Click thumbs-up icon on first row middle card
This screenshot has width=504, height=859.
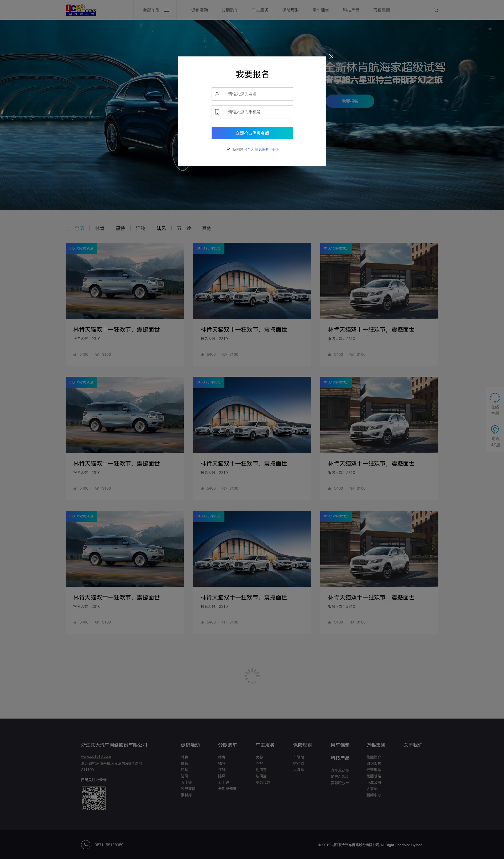(x=202, y=354)
